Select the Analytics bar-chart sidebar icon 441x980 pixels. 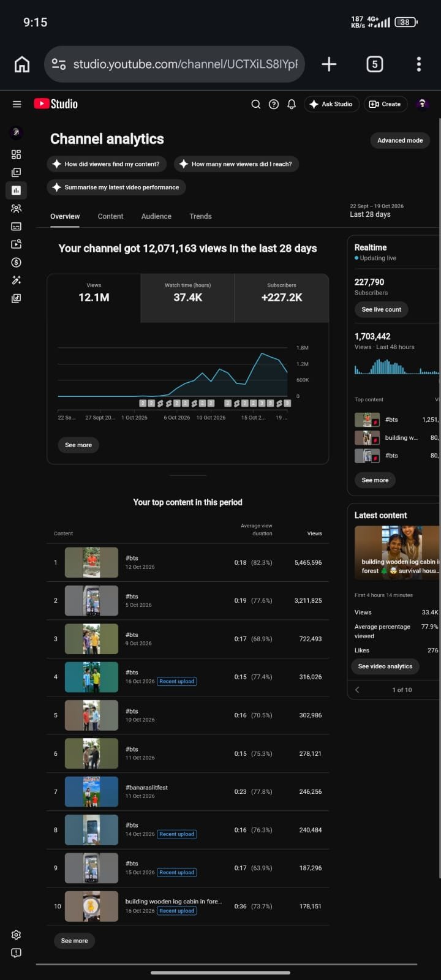pos(17,190)
